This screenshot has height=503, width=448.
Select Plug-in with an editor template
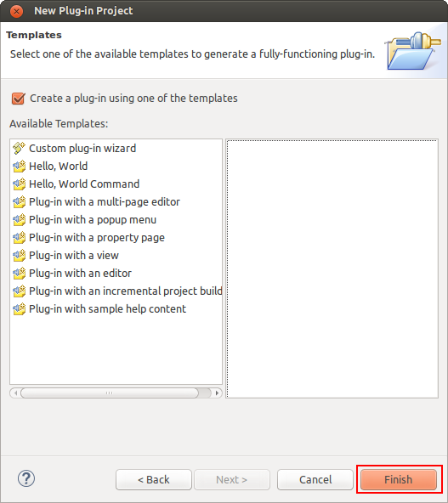[80, 274]
